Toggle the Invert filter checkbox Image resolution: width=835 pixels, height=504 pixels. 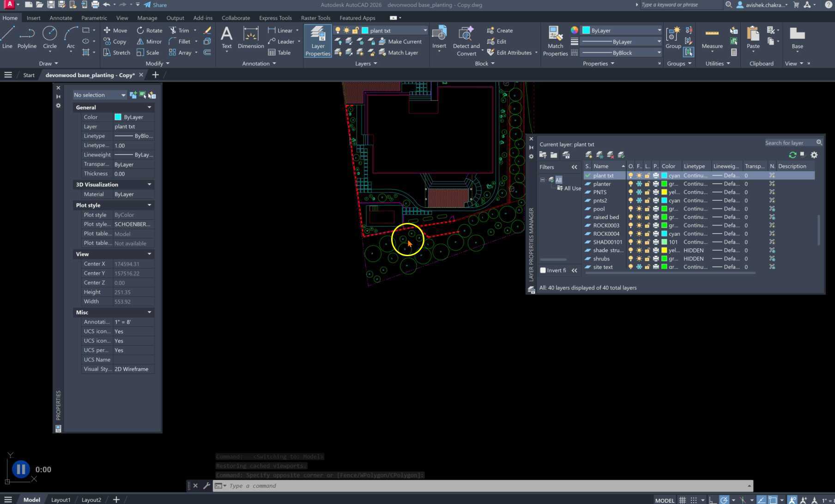(x=543, y=270)
